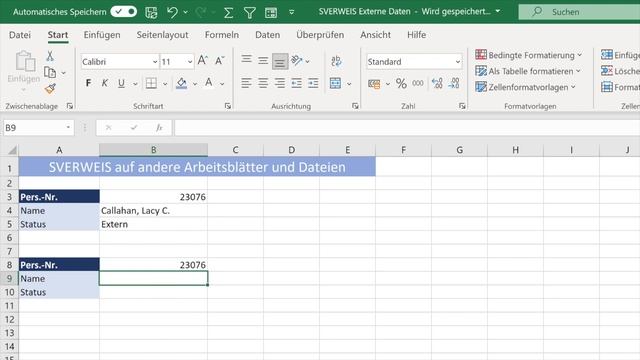Screen dimensions: 640x360
Task: Open Als Tabelle formatieren menu
Action: (528, 71)
